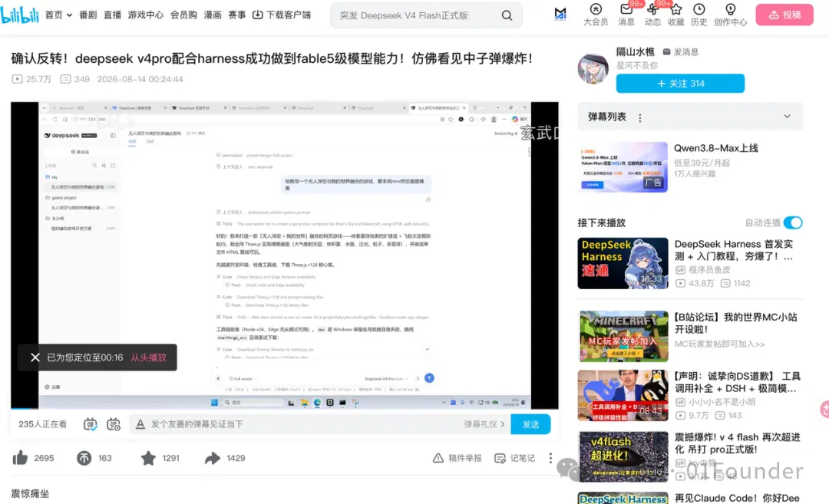Viewport: 829px width, 504px height.
Task: Click the danmaku count 349 icon
Action: tap(65, 79)
